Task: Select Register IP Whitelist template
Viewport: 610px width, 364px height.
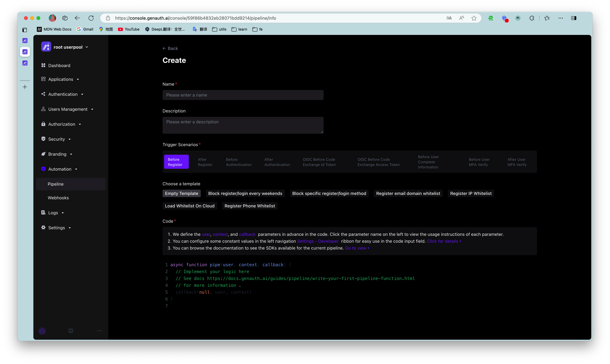Action: point(471,193)
